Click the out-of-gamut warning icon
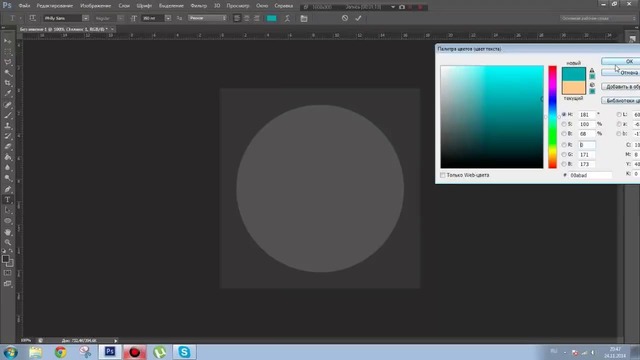This screenshot has width=640, height=360. coord(592,70)
